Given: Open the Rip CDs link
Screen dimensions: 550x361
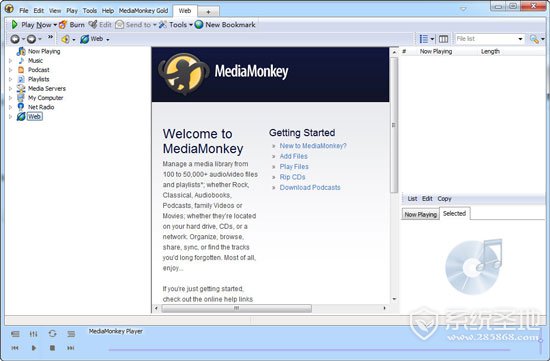Looking at the screenshot, I should point(292,177).
